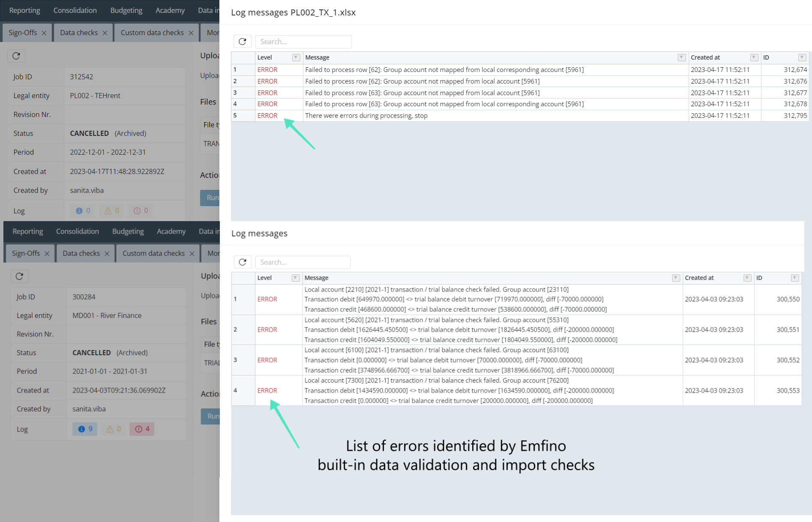
Task: Refresh the lower Log messages list
Action: [x=242, y=262]
